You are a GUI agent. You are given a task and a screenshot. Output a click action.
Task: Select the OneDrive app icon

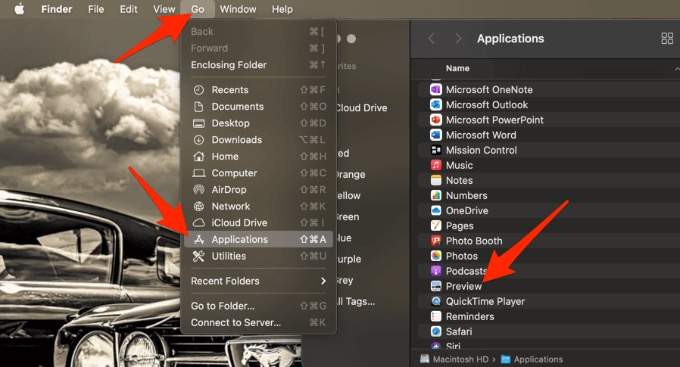436,210
